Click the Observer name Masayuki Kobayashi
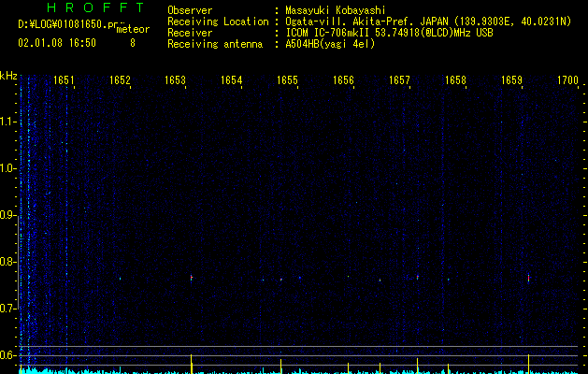Screen dimensions: 588x374 pos(336,10)
